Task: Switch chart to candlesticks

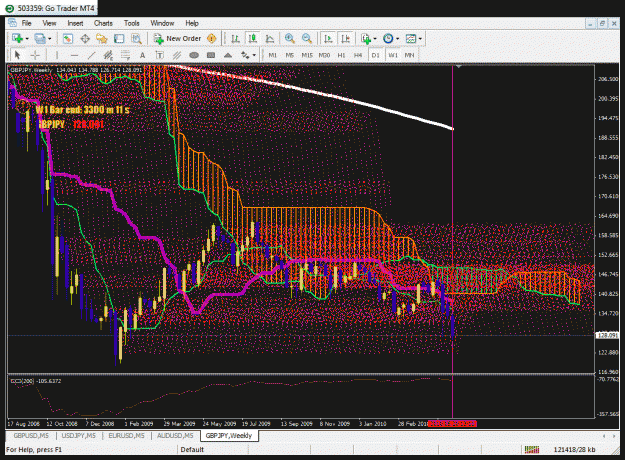Action: (252, 39)
